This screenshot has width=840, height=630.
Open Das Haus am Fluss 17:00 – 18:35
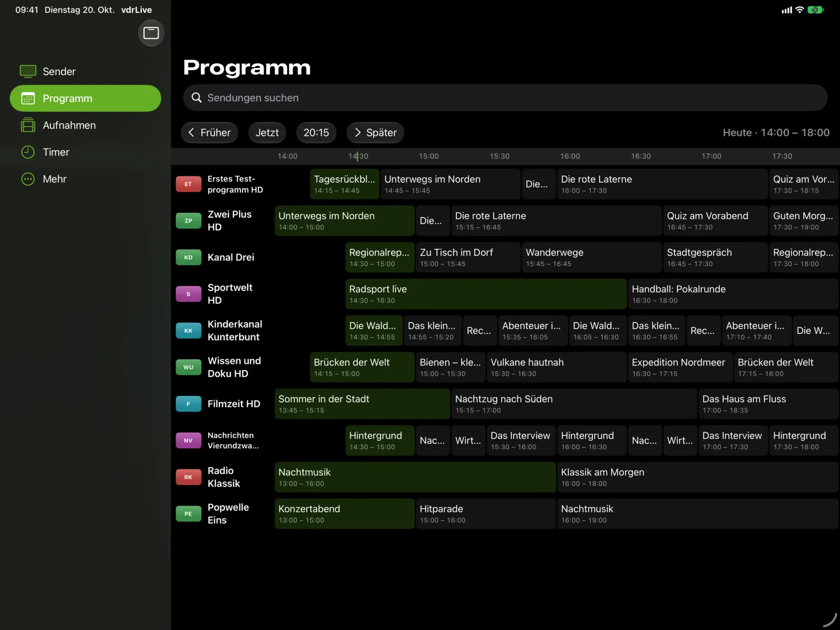[768, 404]
